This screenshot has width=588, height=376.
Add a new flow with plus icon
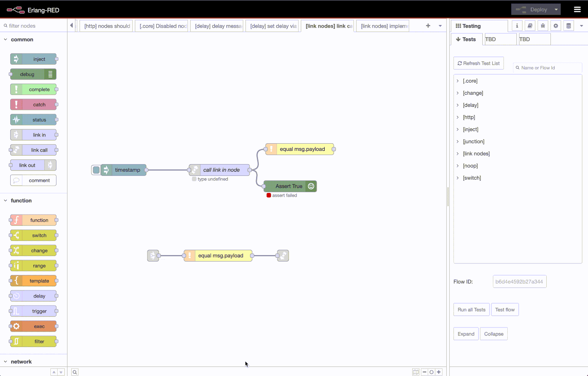428,26
